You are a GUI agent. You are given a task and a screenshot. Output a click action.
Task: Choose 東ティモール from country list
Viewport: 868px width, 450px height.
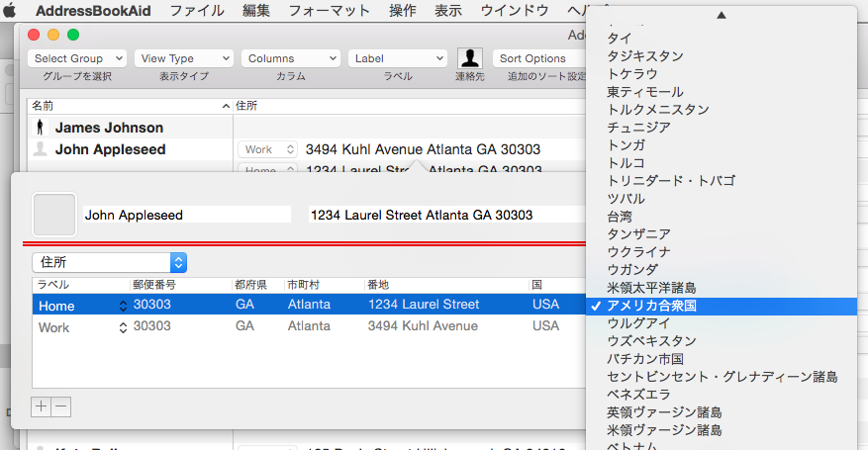(722, 92)
